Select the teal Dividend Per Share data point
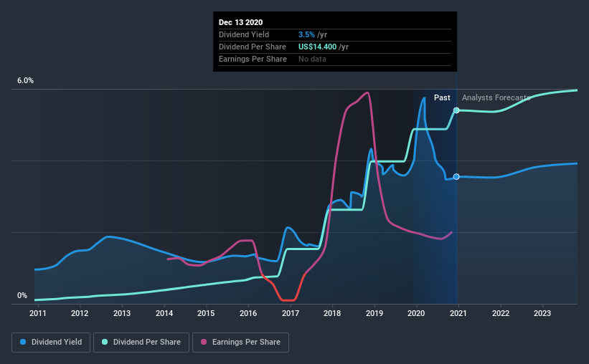The image size is (589, 364). pos(456,110)
